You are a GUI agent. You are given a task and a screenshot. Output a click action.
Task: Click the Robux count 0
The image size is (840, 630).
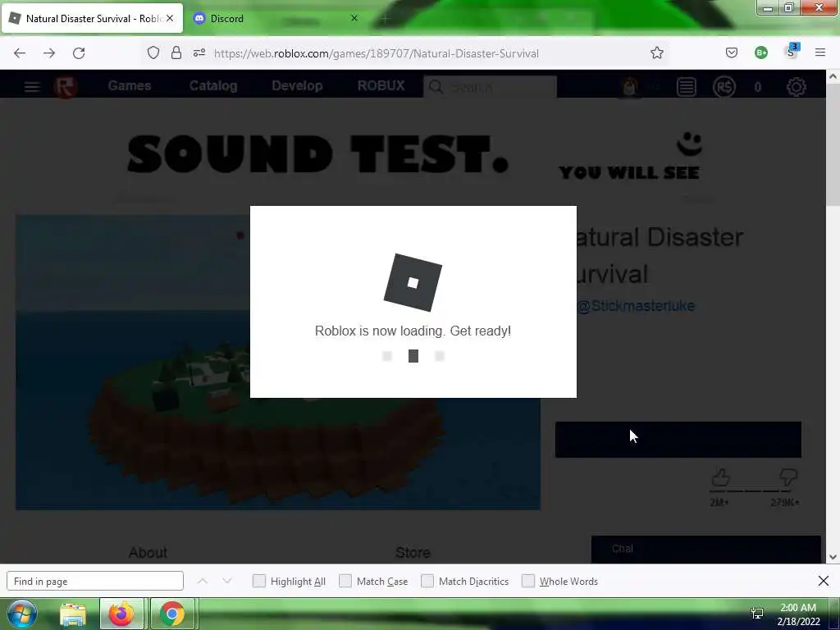[x=757, y=87]
